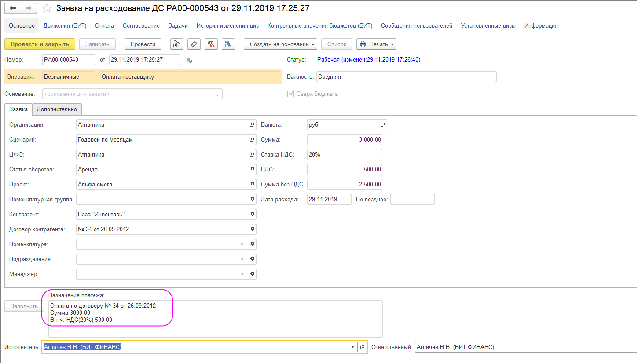Image resolution: width=638 pixels, height=364 pixels.
Task: Open the Печать dropdown menu
Action: [x=376, y=44]
